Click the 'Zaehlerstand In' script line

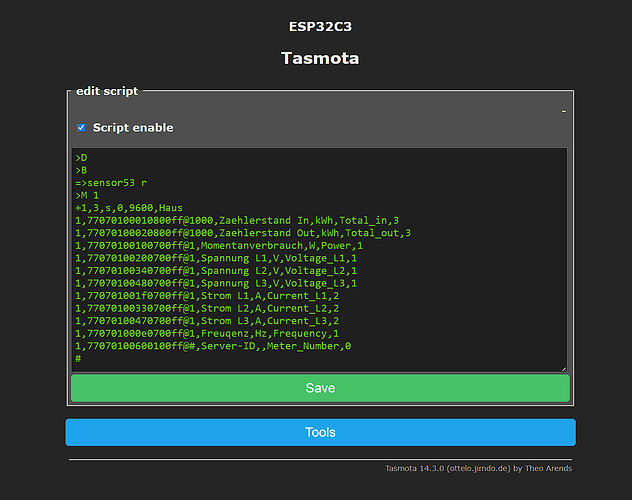point(237,220)
